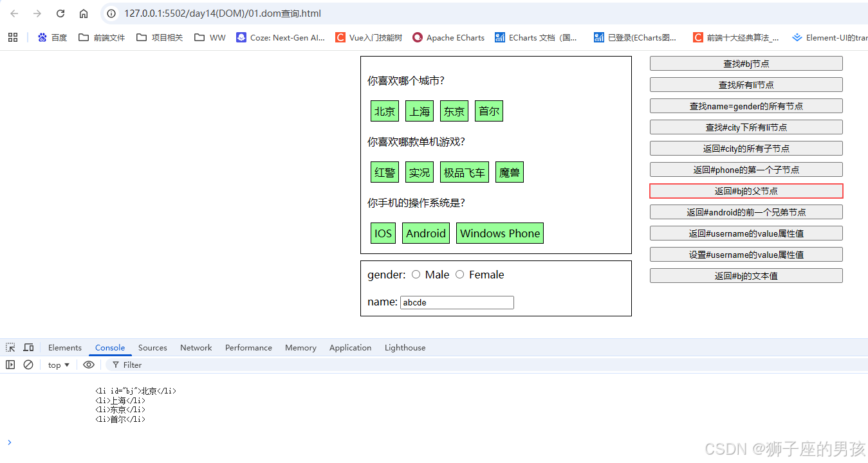Click the browser address bar URL
The width and height of the screenshot is (868, 463).
[x=223, y=14]
